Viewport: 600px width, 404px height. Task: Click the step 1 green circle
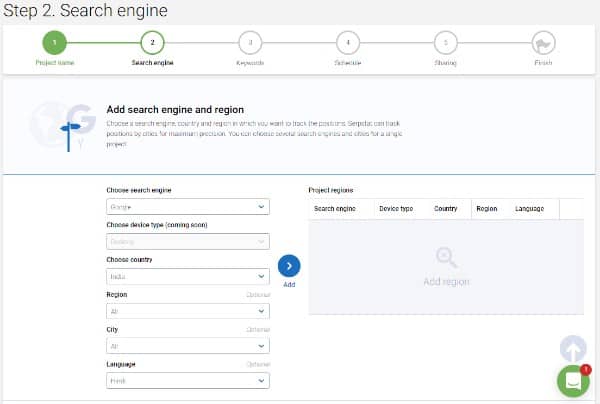[54, 43]
